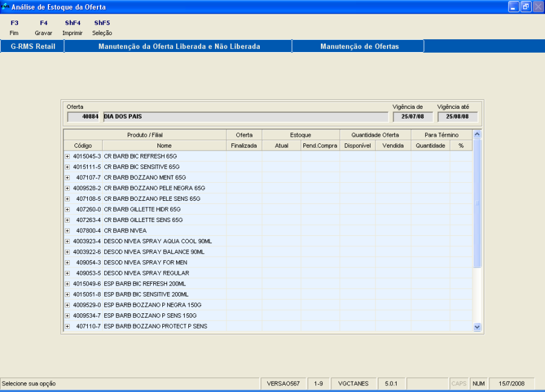
Task: Click the vertical scrollbar thumb of the grid
Action: 477,203
